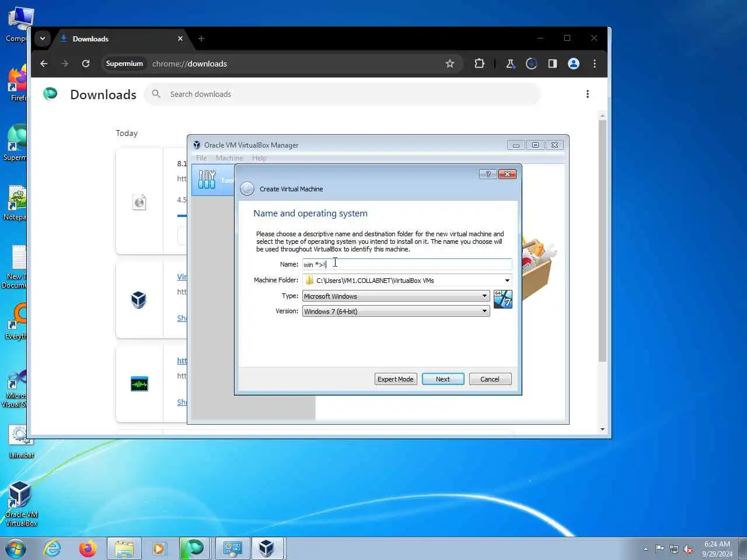The image size is (747, 560).
Task: Click the Expert Mode button
Action: tap(396, 379)
